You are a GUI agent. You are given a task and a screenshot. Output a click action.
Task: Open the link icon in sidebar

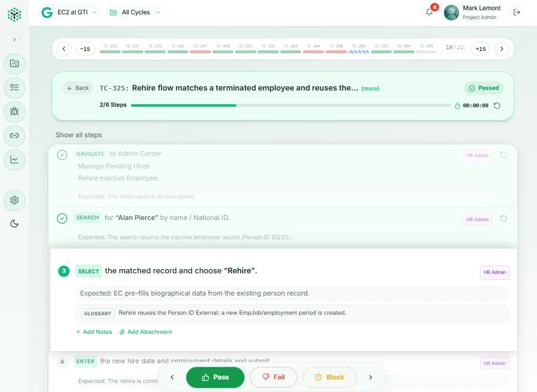14,135
